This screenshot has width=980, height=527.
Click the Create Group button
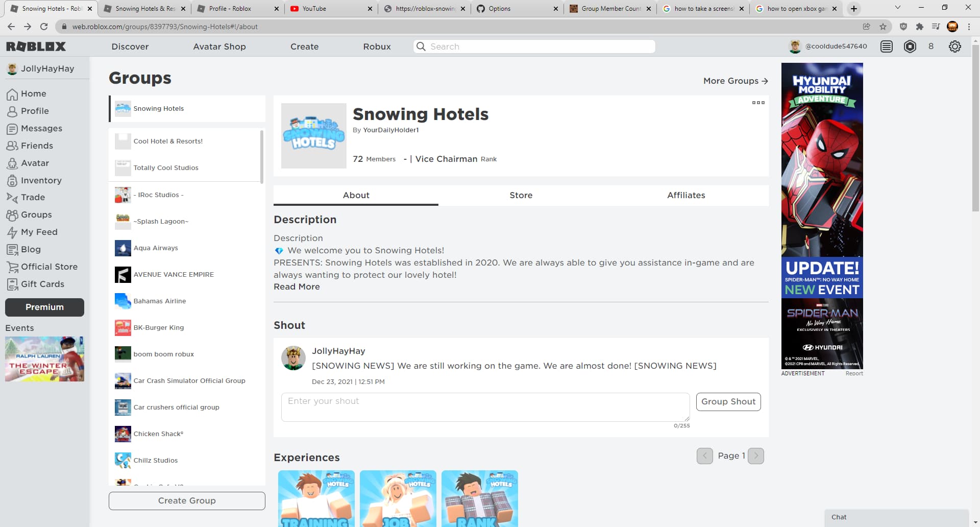(187, 501)
